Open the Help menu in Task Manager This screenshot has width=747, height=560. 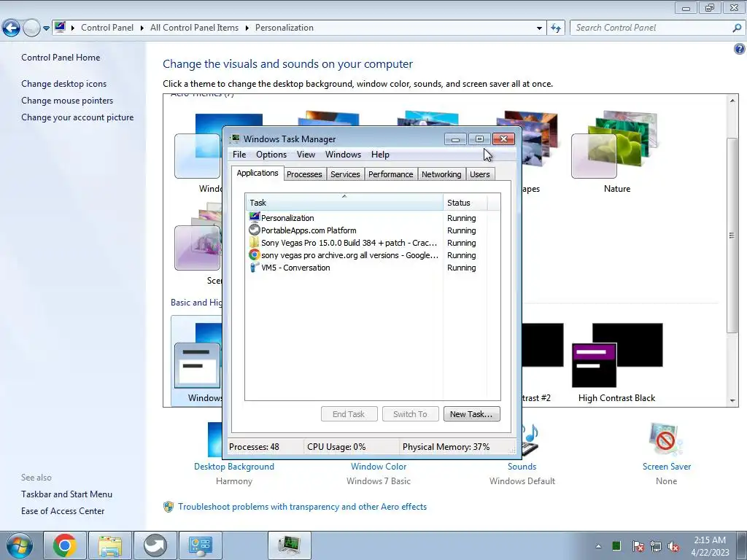pos(380,155)
